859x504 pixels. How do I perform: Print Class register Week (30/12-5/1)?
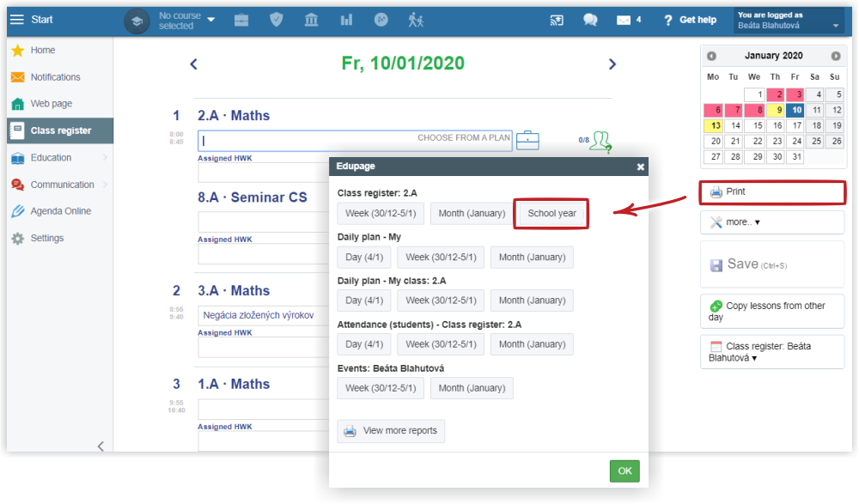tap(381, 214)
